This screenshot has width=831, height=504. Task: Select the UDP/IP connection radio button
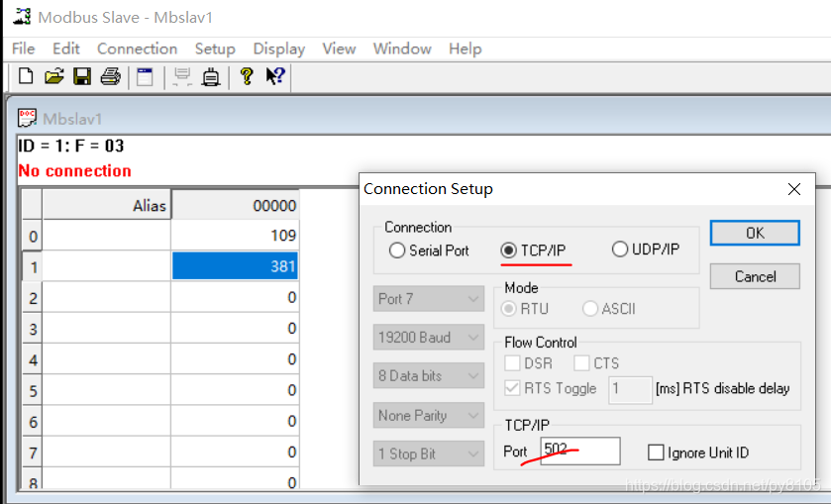point(620,250)
